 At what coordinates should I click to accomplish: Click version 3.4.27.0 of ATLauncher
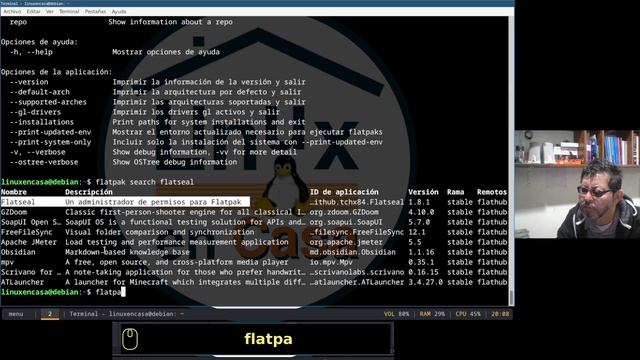tap(425, 282)
